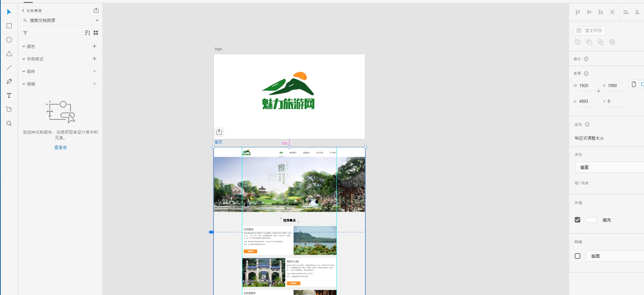Expand the 组件 section

pyautogui.click(x=24, y=71)
